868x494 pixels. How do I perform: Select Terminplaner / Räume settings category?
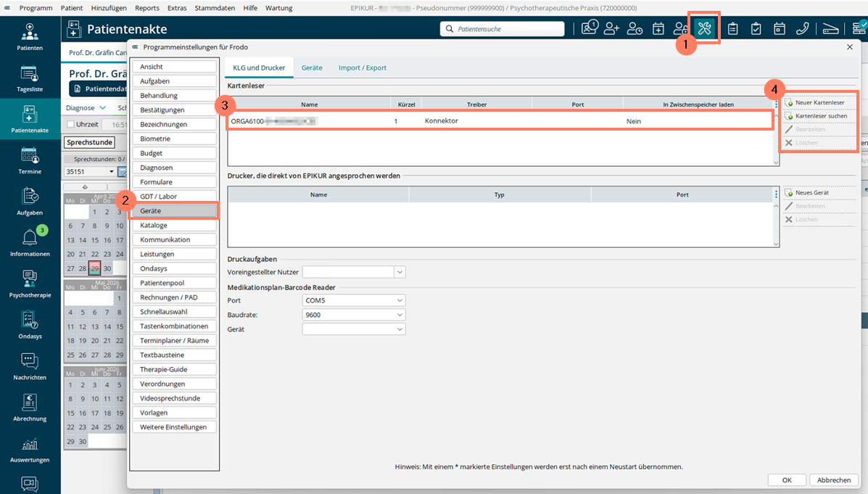(x=174, y=341)
